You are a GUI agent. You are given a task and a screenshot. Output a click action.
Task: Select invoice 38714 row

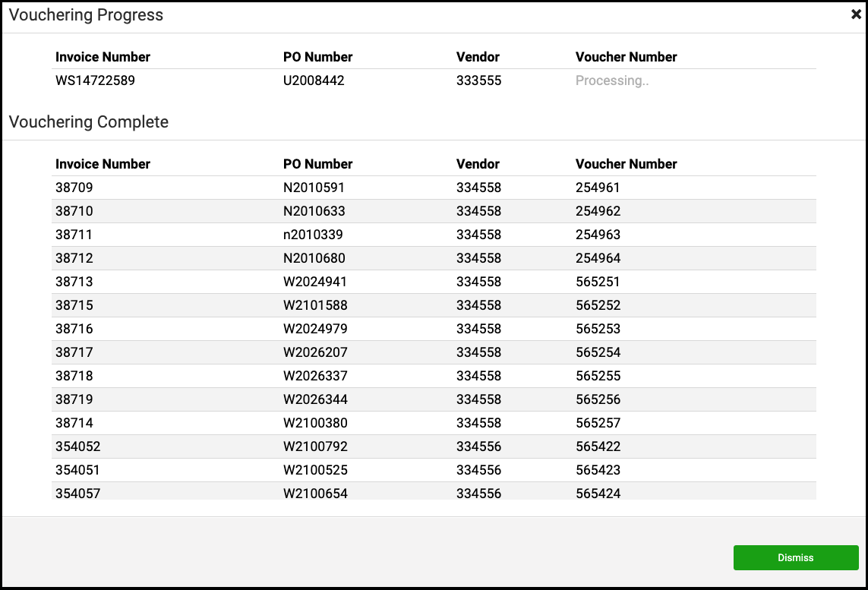[x=434, y=423]
